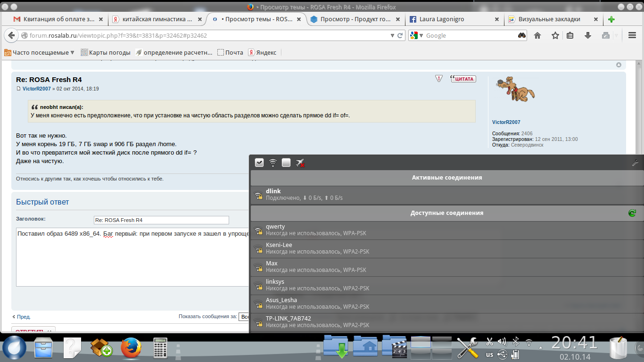Switch to the 'Квитанция об оплате' Gmail tab
The width and height of the screenshot is (644, 362).
(x=59, y=19)
